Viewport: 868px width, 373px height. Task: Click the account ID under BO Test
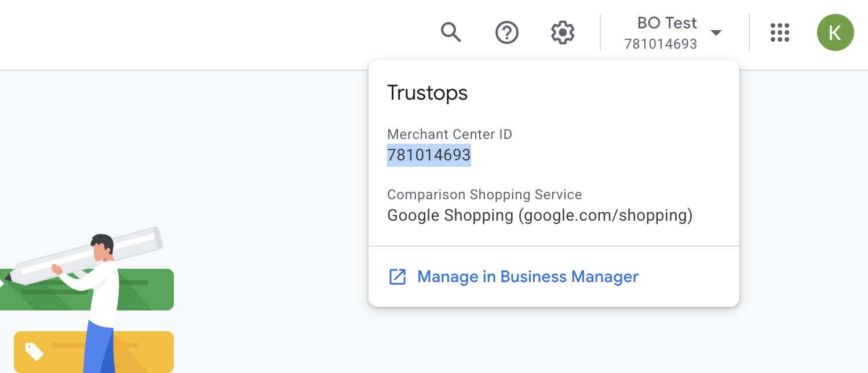tap(661, 44)
